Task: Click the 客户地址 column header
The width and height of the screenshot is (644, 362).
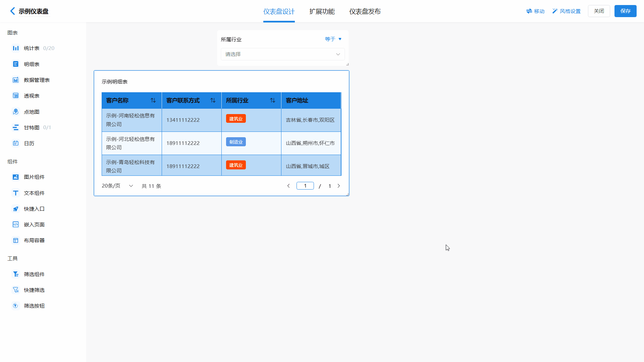Action: pyautogui.click(x=311, y=100)
